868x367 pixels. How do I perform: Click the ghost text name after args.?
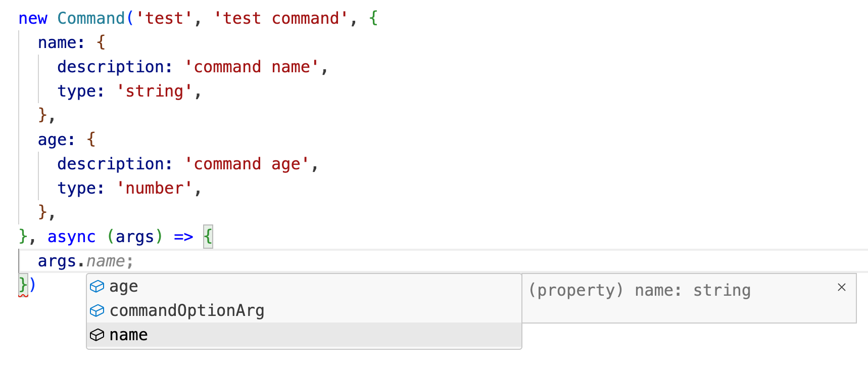[x=105, y=261]
